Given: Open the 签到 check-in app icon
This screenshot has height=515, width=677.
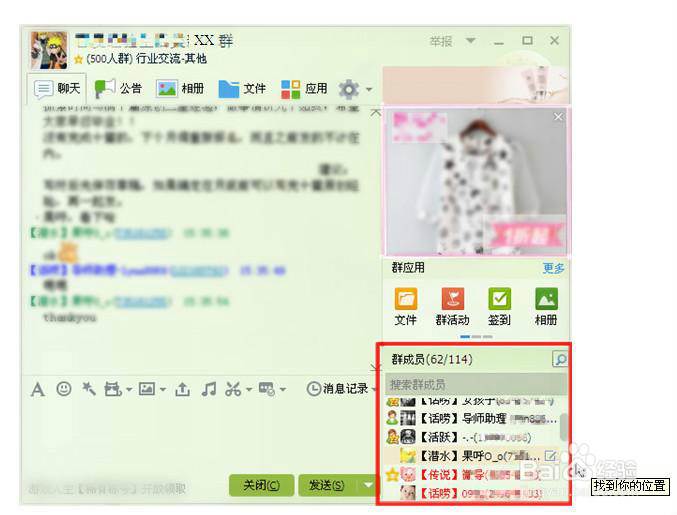Looking at the screenshot, I should 500,307.
